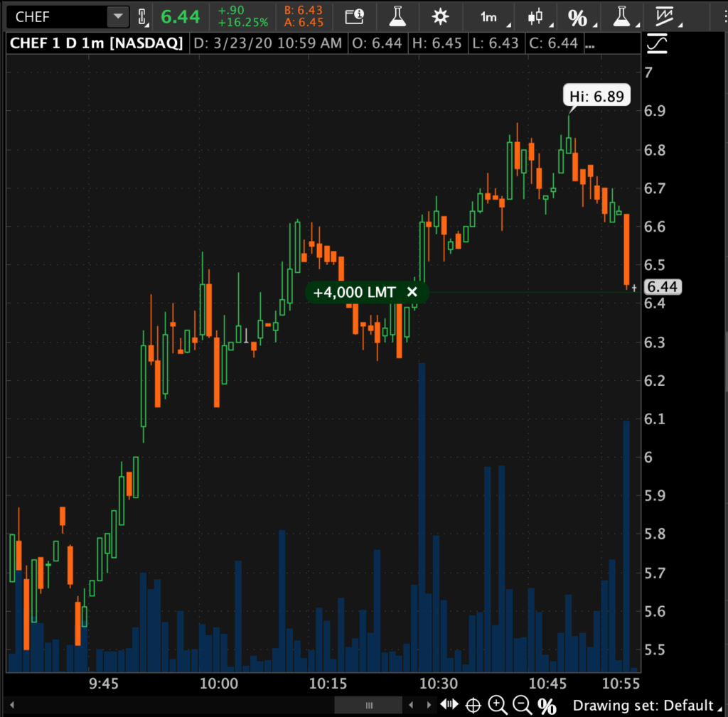Click the +16.25% change value
This screenshot has width=728, height=717.
click(243, 22)
